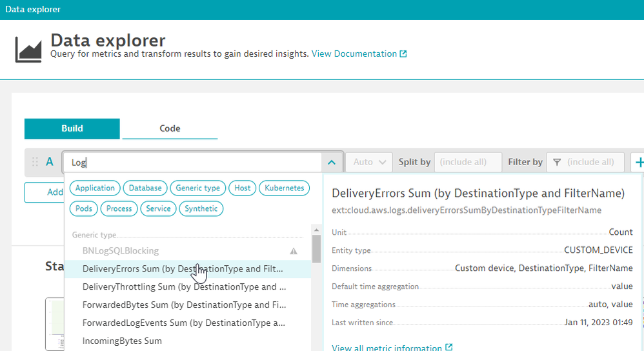This screenshot has height=351, width=644.
Task: Toggle the Database filter chip
Action: point(145,188)
